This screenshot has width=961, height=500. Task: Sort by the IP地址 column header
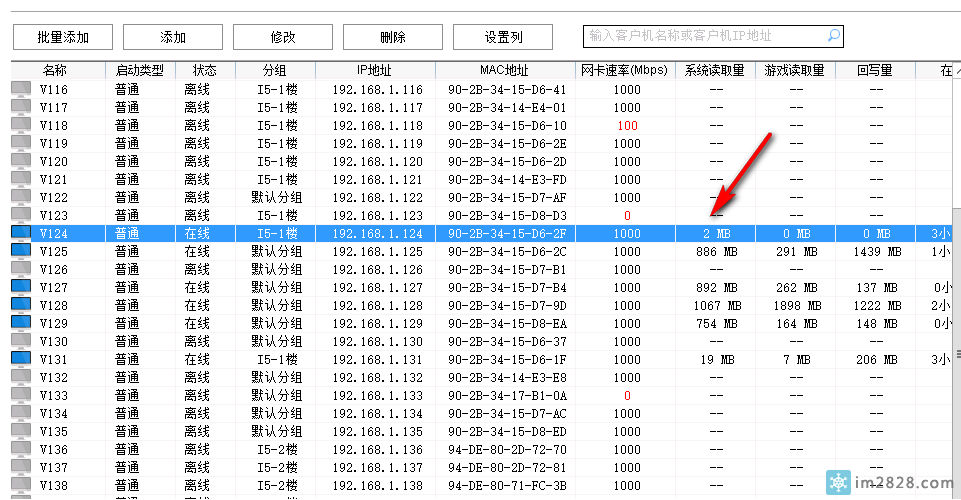pyautogui.click(x=374, y=70)
